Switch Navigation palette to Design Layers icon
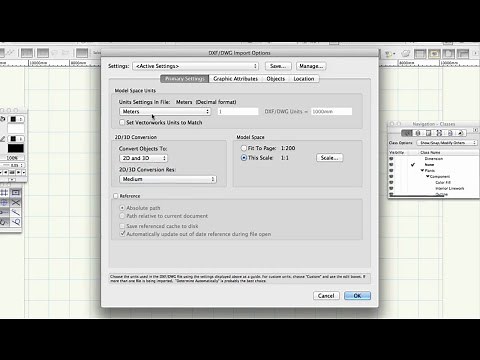This screenshot has width=480, height=360. [x=418, y=133]
